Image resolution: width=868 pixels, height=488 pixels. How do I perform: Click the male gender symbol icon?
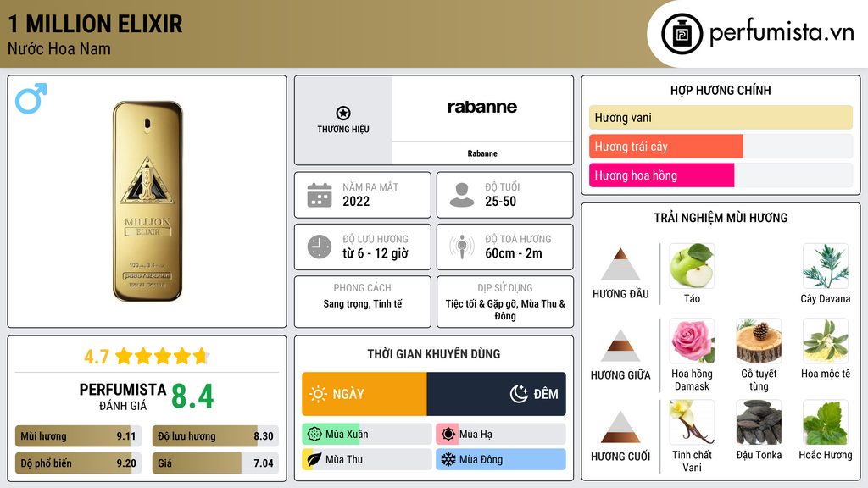tap(31, 98)
